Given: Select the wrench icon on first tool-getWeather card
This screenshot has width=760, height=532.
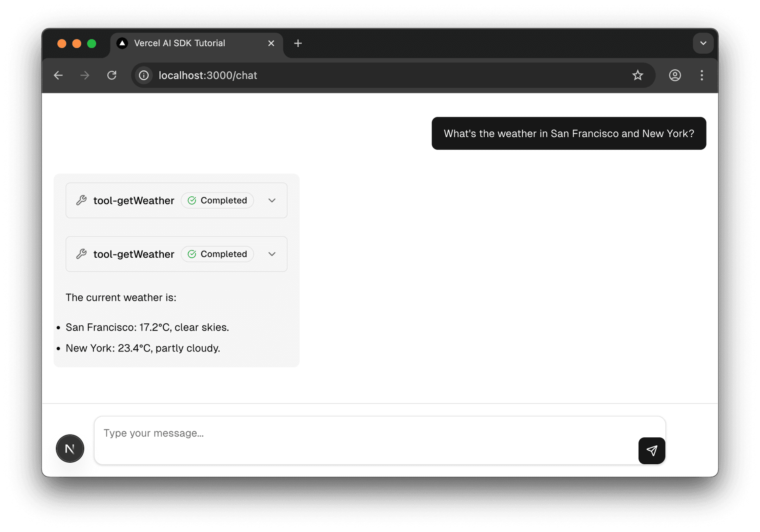Looking at the screenshot, I should [x=82, y=200].
